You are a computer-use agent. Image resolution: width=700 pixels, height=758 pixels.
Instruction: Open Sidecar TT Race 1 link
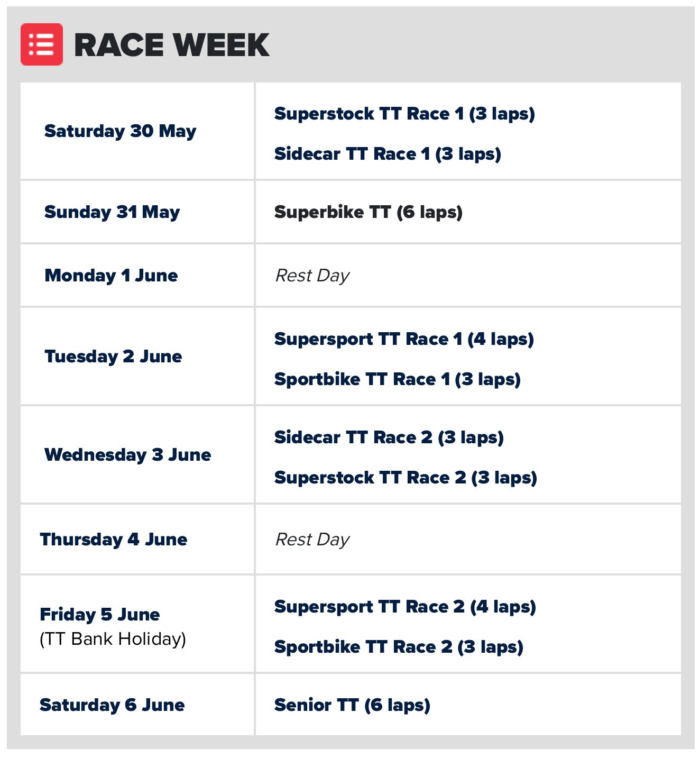(x=388, y=154)
